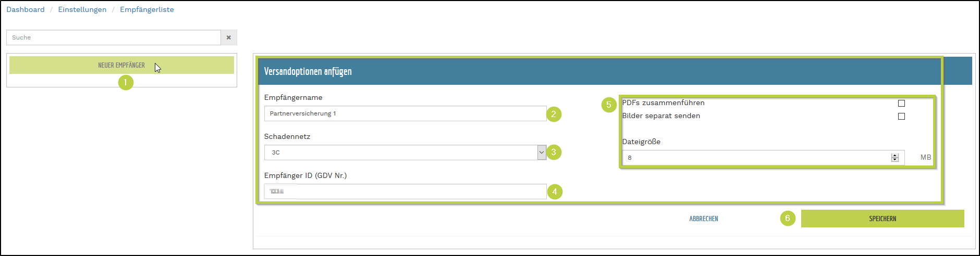Click ABBRECHEN to cancel
The height and width of the screenshot is (256, 980).
pos(704,219)
